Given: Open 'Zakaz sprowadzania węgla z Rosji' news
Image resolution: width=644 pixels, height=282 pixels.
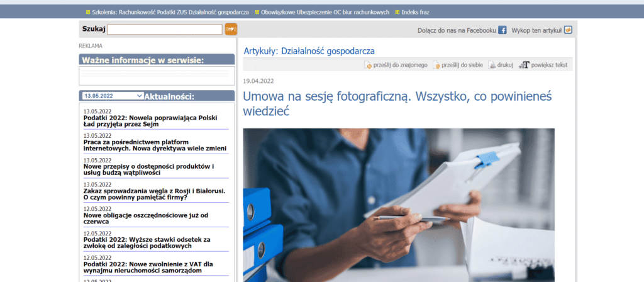Looking at the screenshot, I should coord(154,194).
